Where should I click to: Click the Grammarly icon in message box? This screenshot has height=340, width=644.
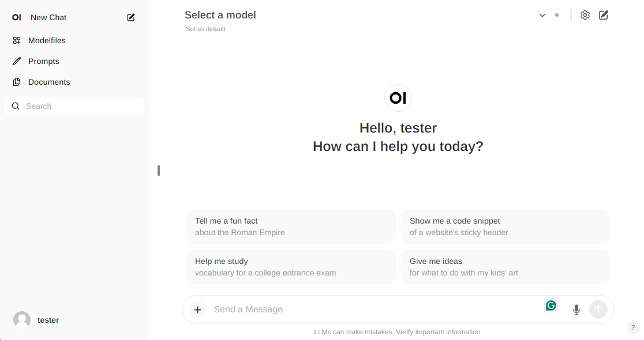(x=551, y=305)
